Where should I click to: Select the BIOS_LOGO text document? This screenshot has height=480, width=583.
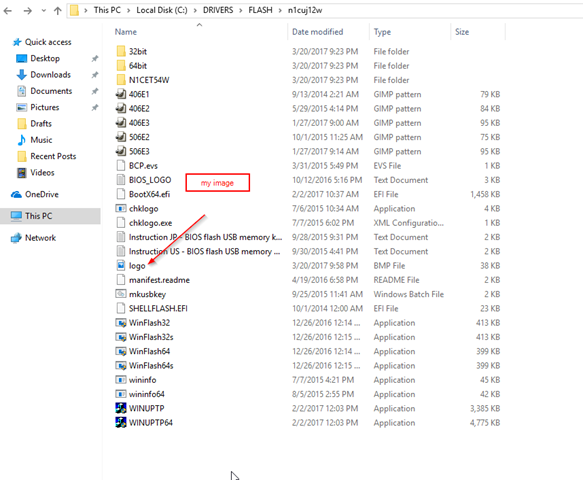[150, 180]
